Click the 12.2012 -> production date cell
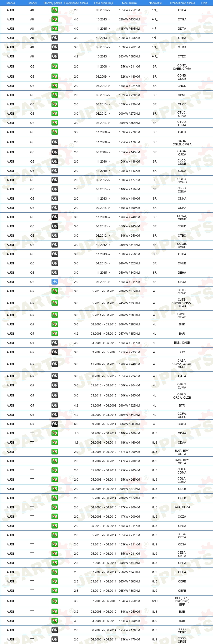Screen dimensions: 213x644 click(103, 245)
